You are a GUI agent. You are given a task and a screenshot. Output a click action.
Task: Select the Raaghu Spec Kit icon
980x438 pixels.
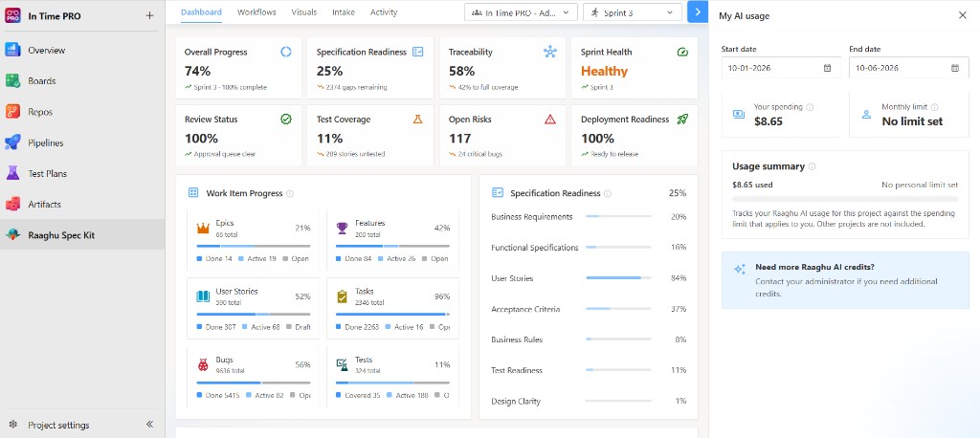tap(13, 235)
